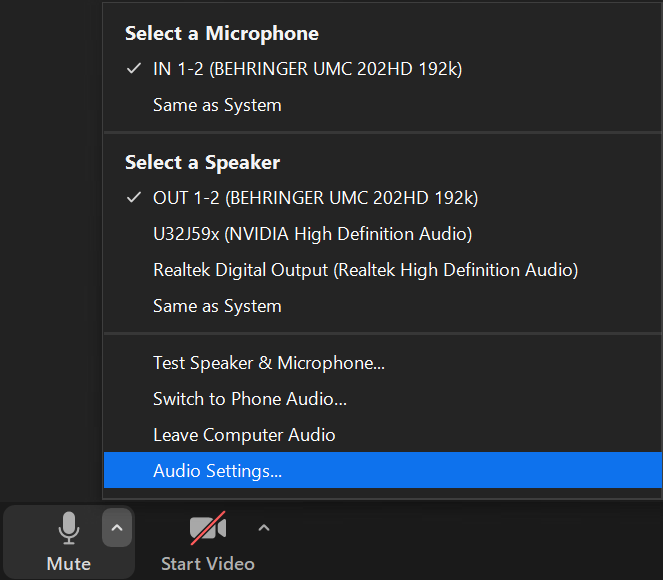The height and width of the screenshot is (580, 663).
Task: Click the checkmark beside IN 1-2 microphone
Action: (134, 69)
